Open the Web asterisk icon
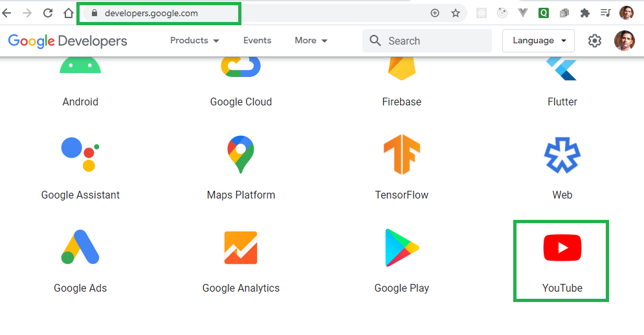The width and height of the screenshot is (644, 335). (562, 155)
